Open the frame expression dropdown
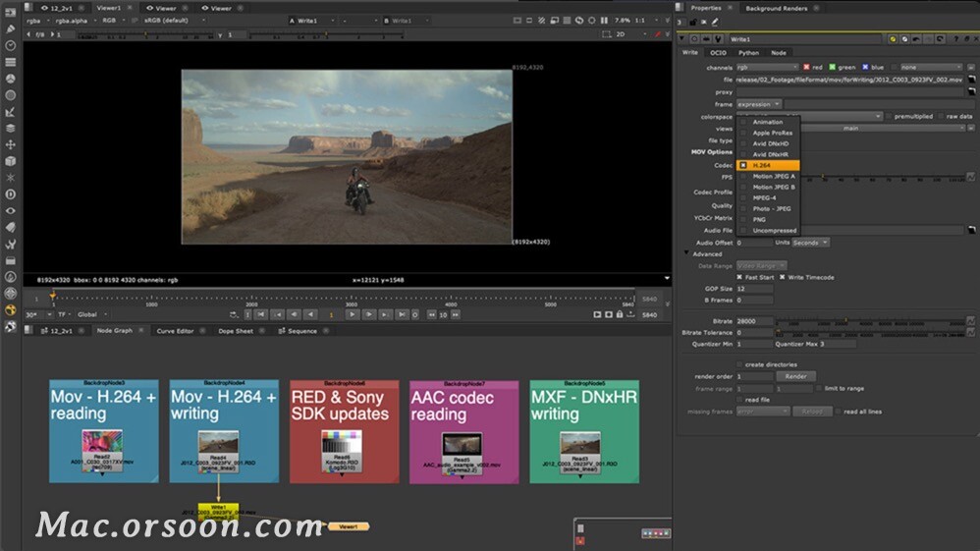980x551 pixels. 759,104
